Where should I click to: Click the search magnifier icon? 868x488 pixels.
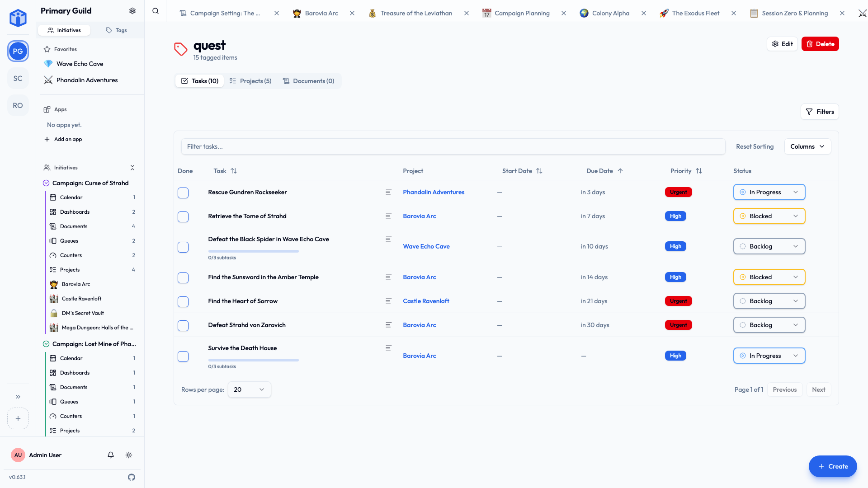(156, 11)
